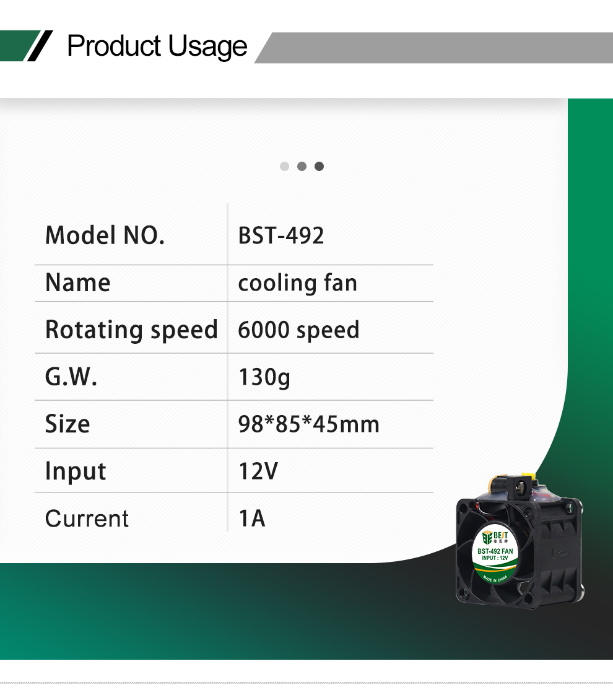Select the dark third carousel dot

click(319, 167)
